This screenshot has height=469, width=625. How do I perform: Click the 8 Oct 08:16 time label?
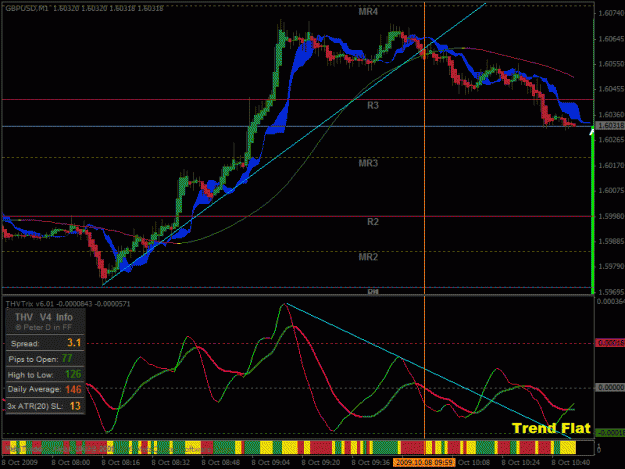click(x=120, y=463)
